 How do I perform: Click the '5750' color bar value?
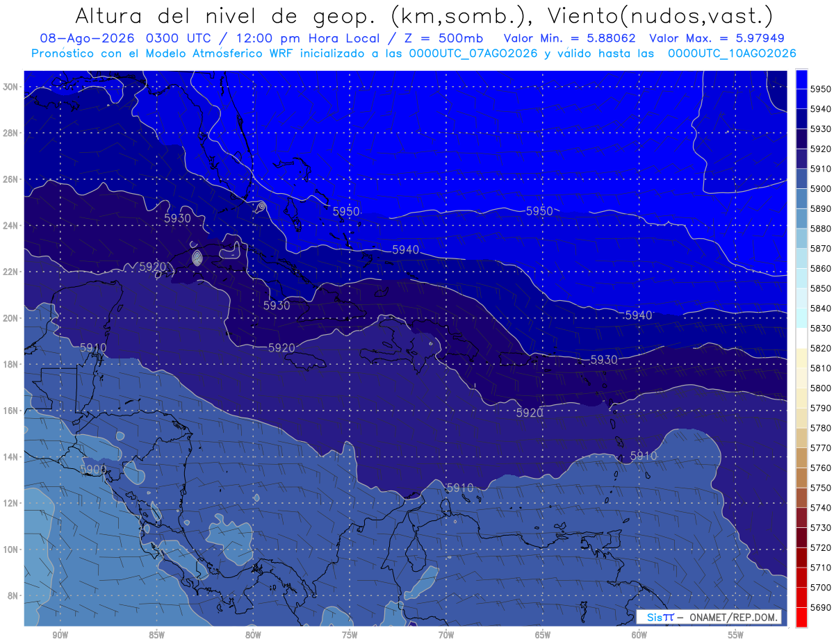[x=822, y=488]
